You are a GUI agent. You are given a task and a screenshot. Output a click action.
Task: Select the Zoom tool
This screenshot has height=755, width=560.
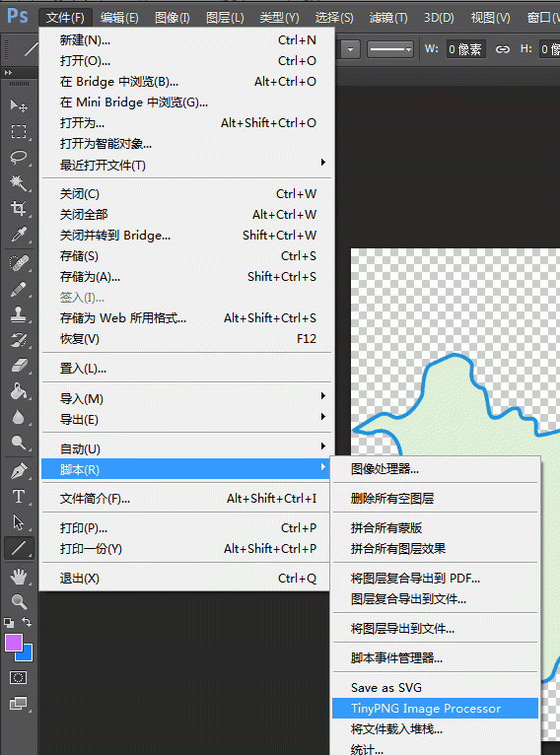pyautogui.click(x=19, y=601)
